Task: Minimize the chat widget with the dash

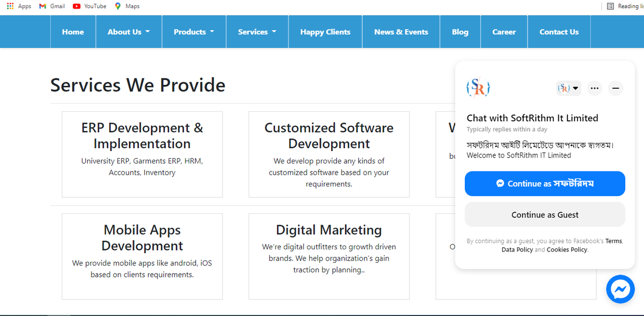Action: [x=616, y=88]
